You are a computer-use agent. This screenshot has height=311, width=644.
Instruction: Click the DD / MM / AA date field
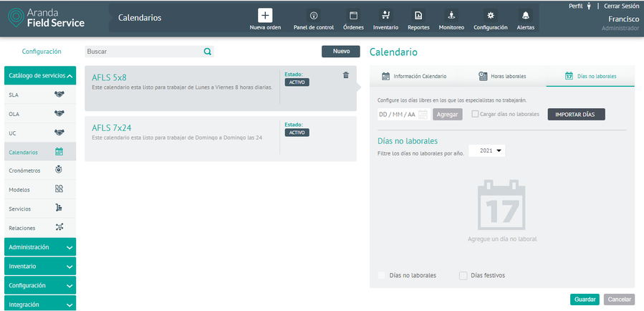click(397, 115)
